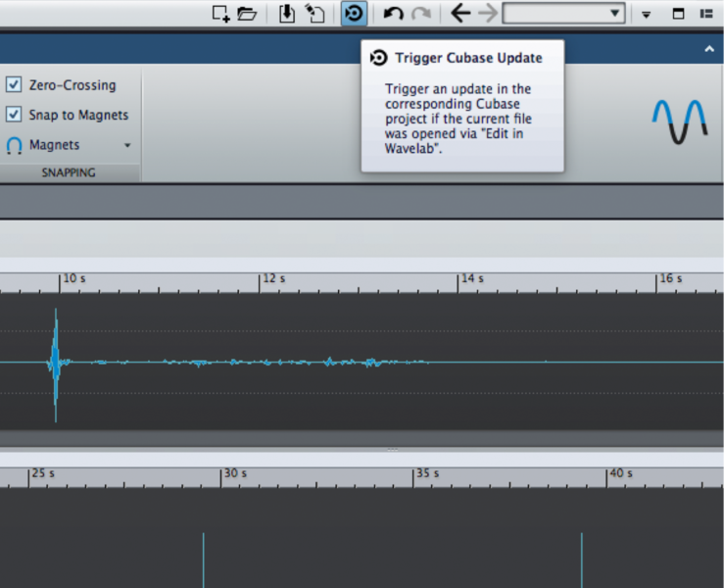Screen dimensions: 724x588
Task: Open the small toolbar options arrow
Action: pos(646,15)
